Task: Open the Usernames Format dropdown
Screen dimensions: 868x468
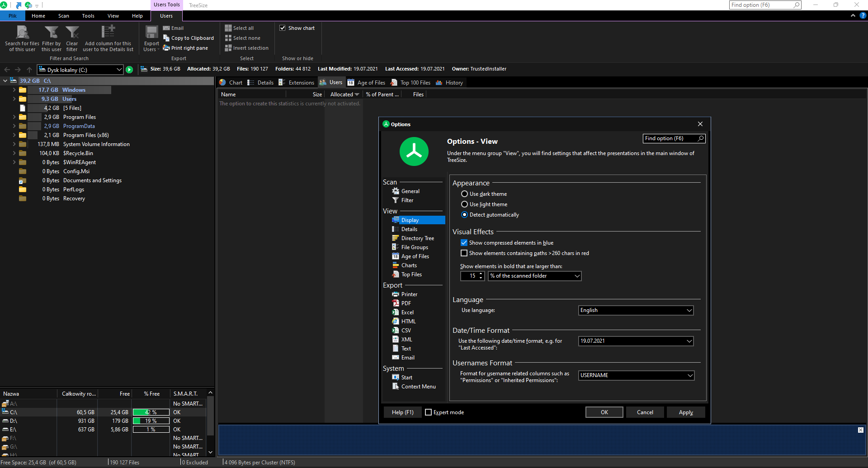Action: tap(636, 375)
